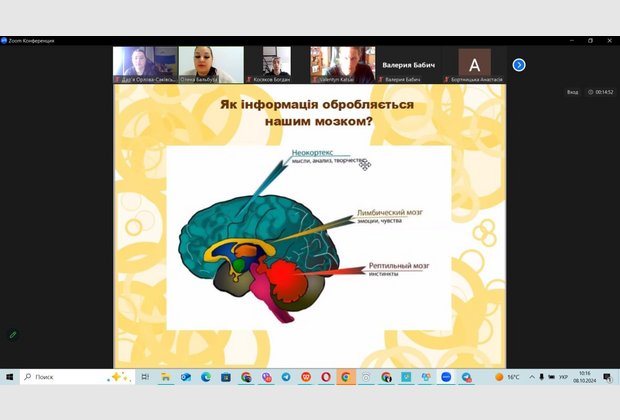
Task: Click the green pen annotation icon
Action: (x=13, y=335)
